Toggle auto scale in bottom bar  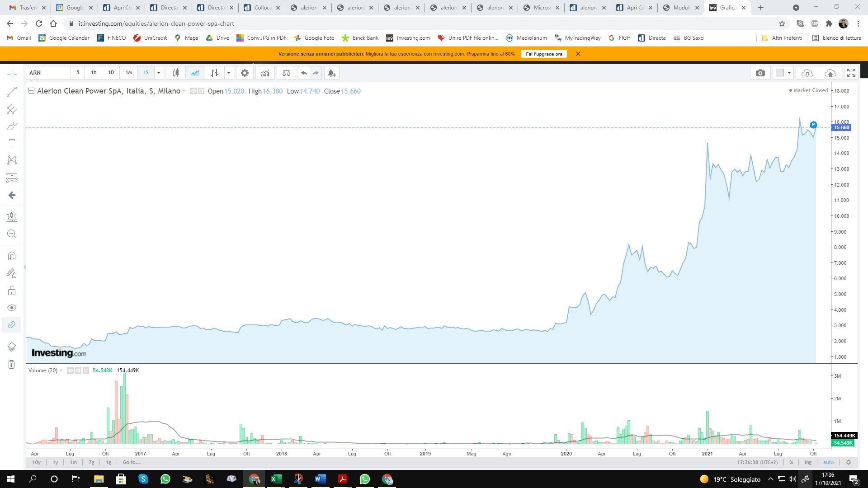tap(828, 462)
